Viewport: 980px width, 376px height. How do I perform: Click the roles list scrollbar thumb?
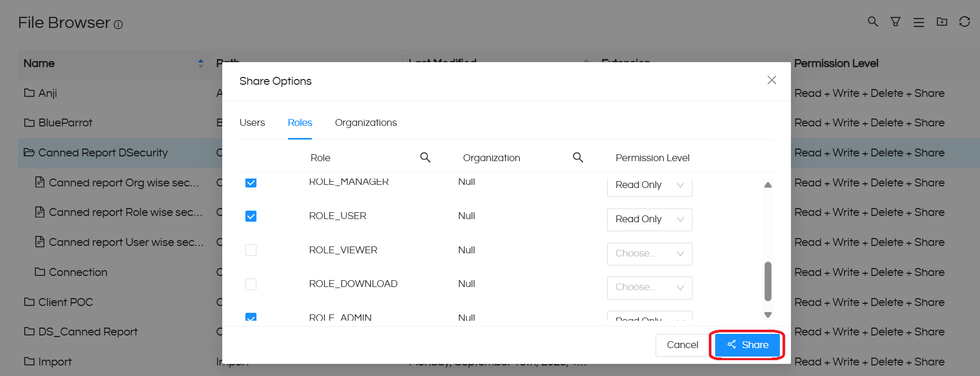[768, 281]
